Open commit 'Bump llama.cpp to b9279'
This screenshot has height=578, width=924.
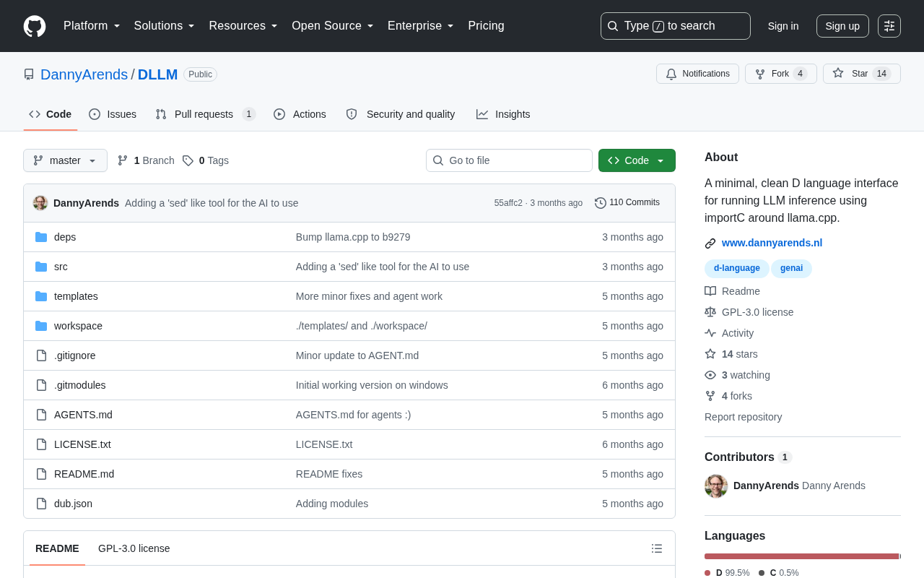(353, 237)
